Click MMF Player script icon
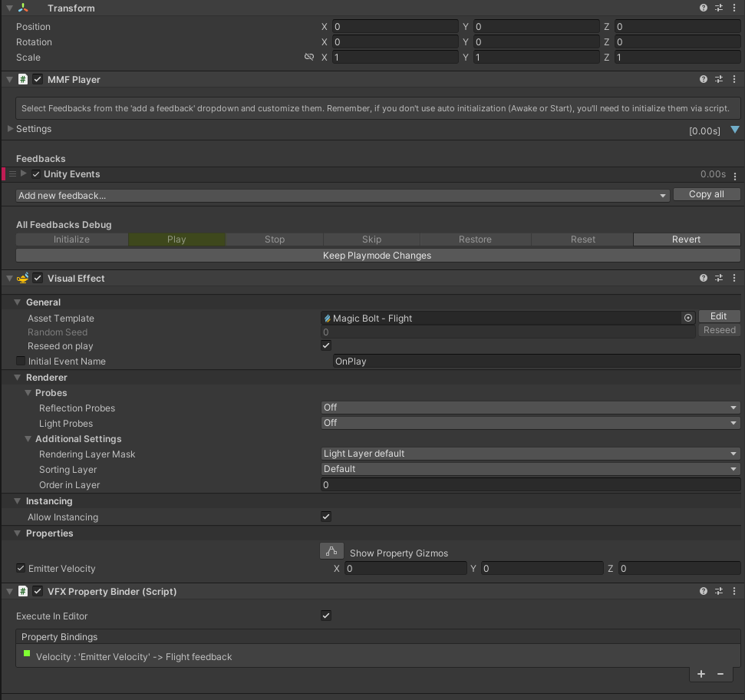745x700 pixels. [23, 79]
